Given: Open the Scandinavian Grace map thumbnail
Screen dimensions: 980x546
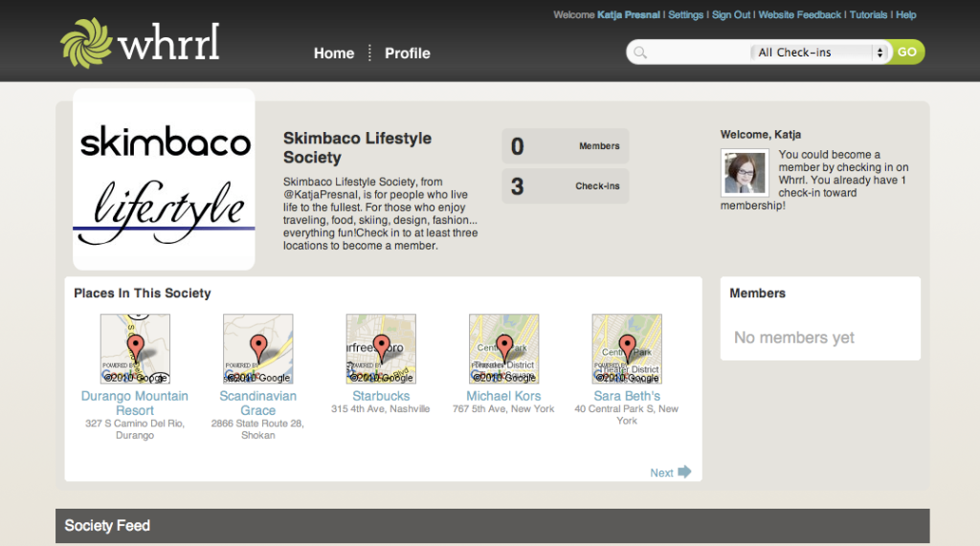Looking at the screenshot, I should [258, 349].
